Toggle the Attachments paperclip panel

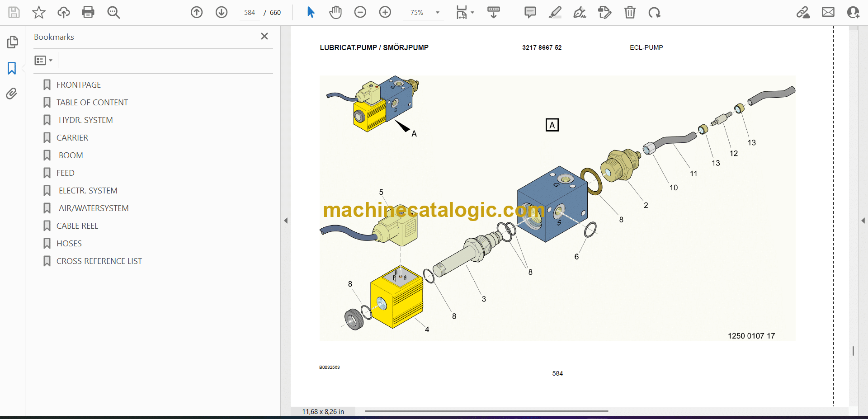click(x=12, y=94)
